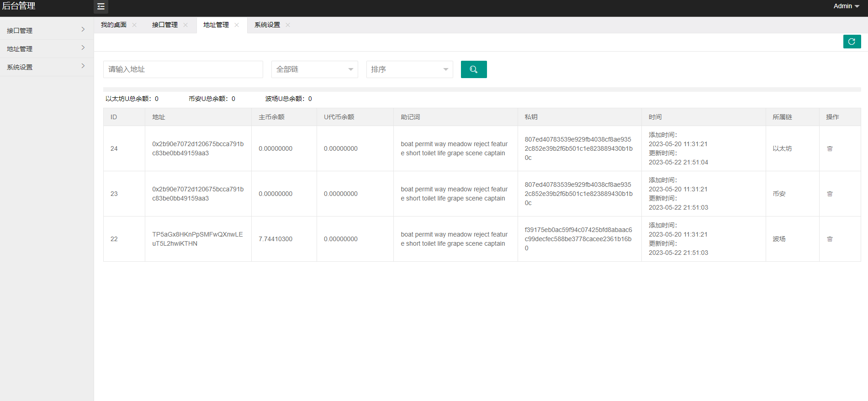This screenshot has height=401, width=868.
Task: Click trash icon for ID 22 row
Action: (830, 239)
